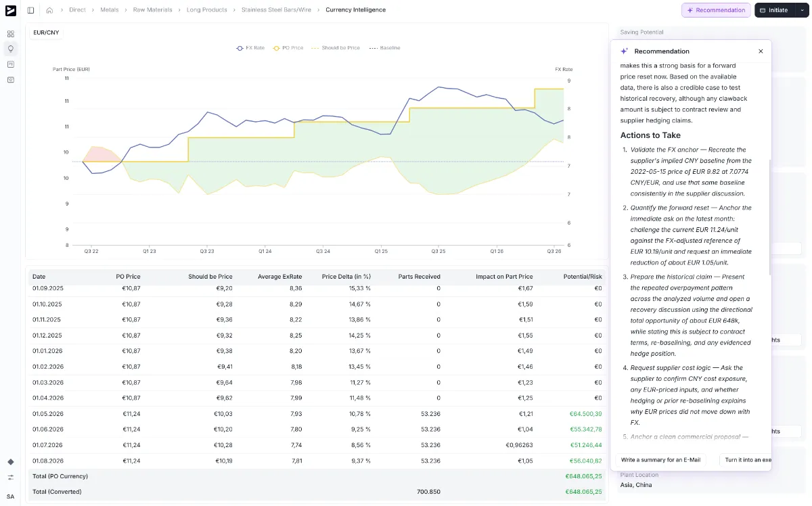Open the third sidebar icon below lightbulb
This screenshot has width=812, height=506.
(x=10, y=64)
